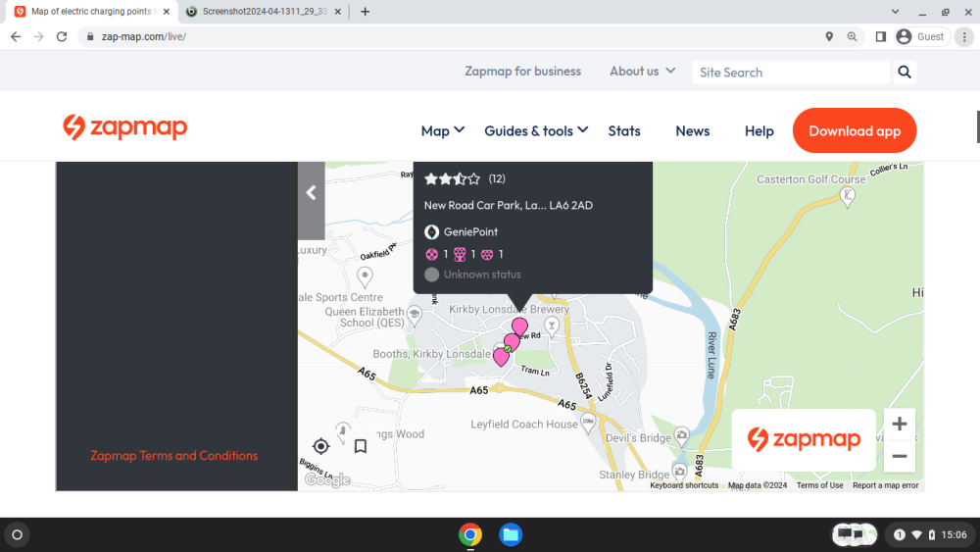Click the browser location permission icon
Screen dimensions: 980x552
coord(829,37)
